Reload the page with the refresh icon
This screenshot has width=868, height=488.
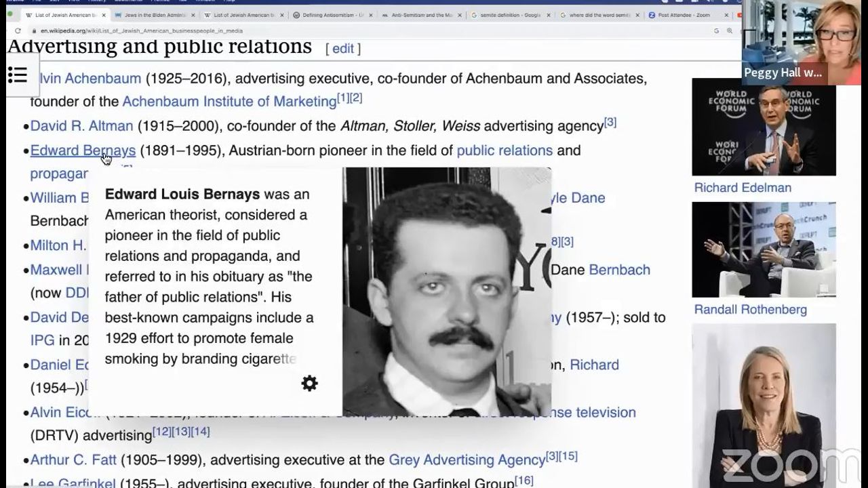[x=18, y=30]
